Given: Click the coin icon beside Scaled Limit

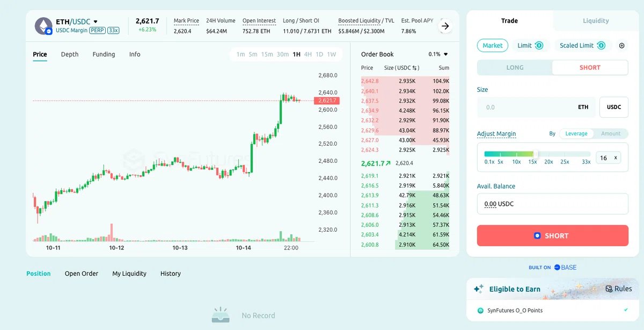Looking at the screenshot, I should (x=601, y=46).
